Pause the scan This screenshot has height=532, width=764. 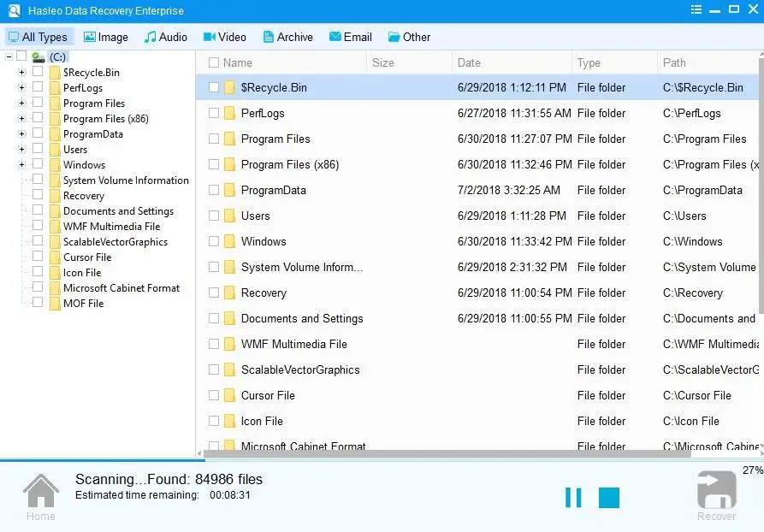[573, 498]
